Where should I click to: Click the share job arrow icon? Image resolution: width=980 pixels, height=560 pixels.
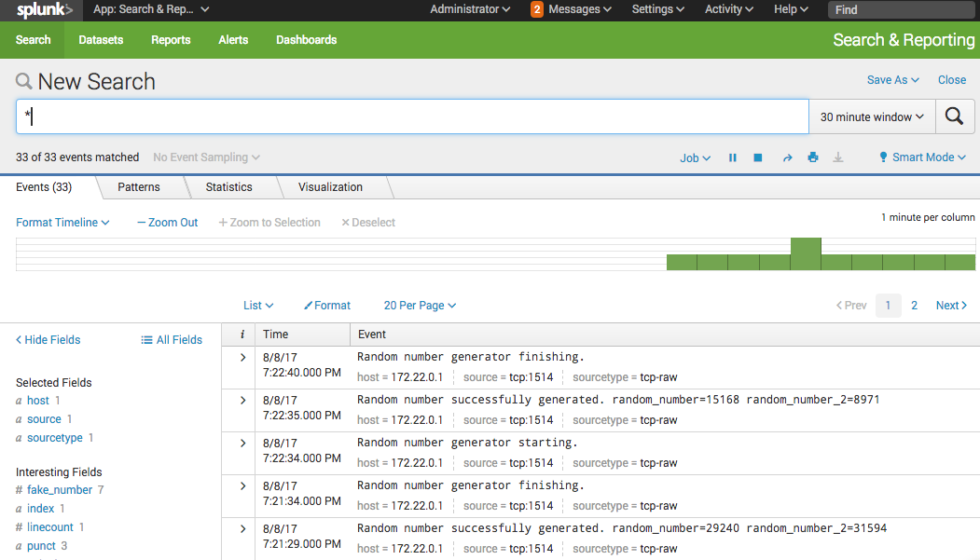point(787,157)
